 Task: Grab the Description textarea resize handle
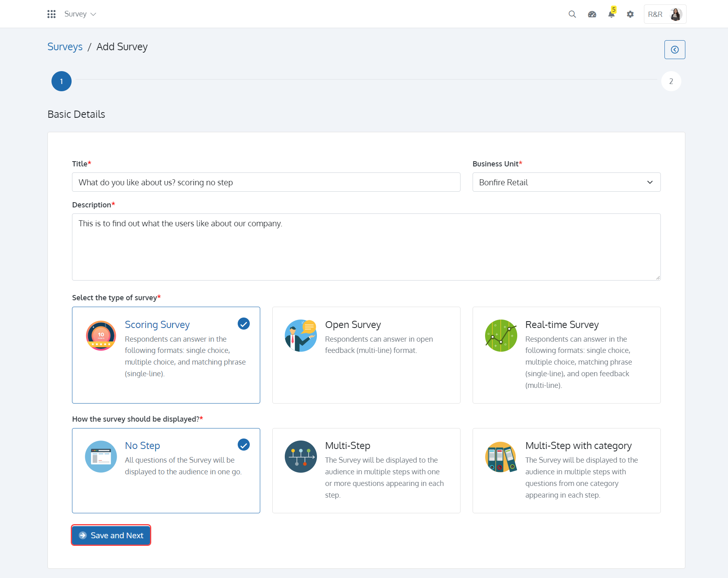(658, 277)
